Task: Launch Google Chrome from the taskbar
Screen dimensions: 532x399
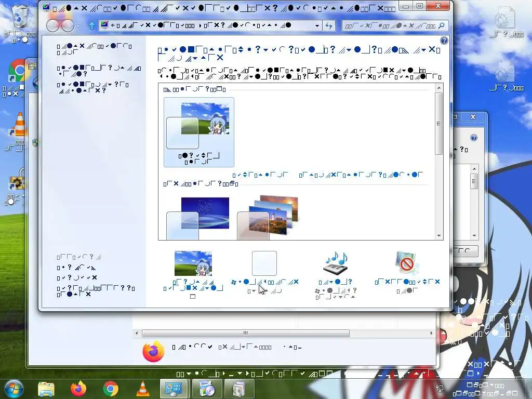Action: [x=111, y=389]
